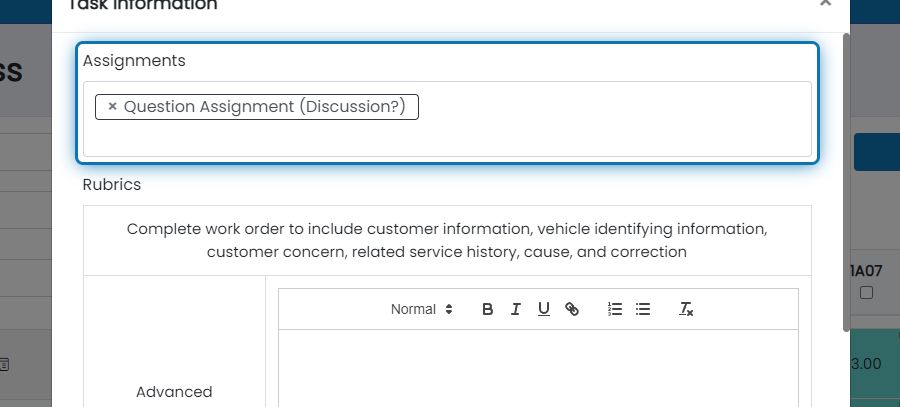Remove the Question Assignment (Discussion?) tag
Viewport: 900px width, 407px height.
[x=112, y=106]
